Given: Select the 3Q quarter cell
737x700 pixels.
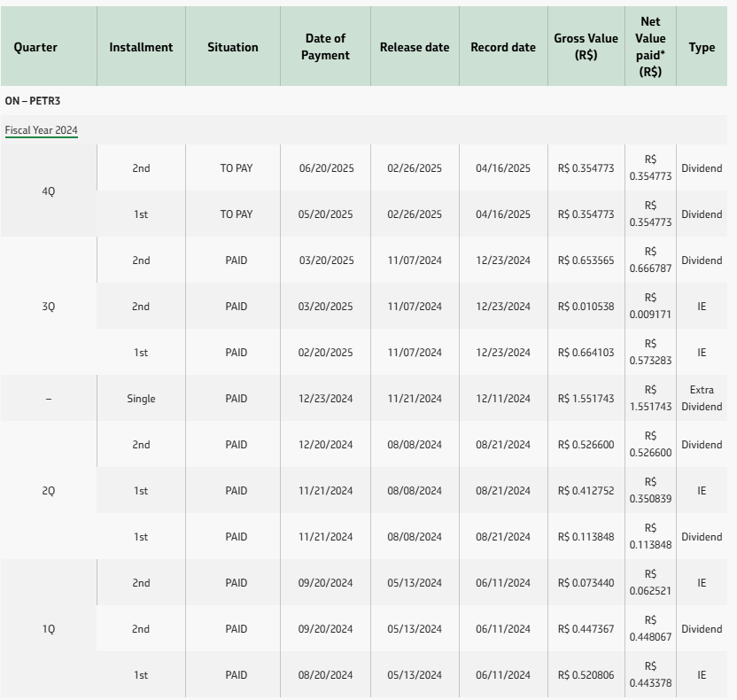Looking at the screenshot, I should [49, 307].
